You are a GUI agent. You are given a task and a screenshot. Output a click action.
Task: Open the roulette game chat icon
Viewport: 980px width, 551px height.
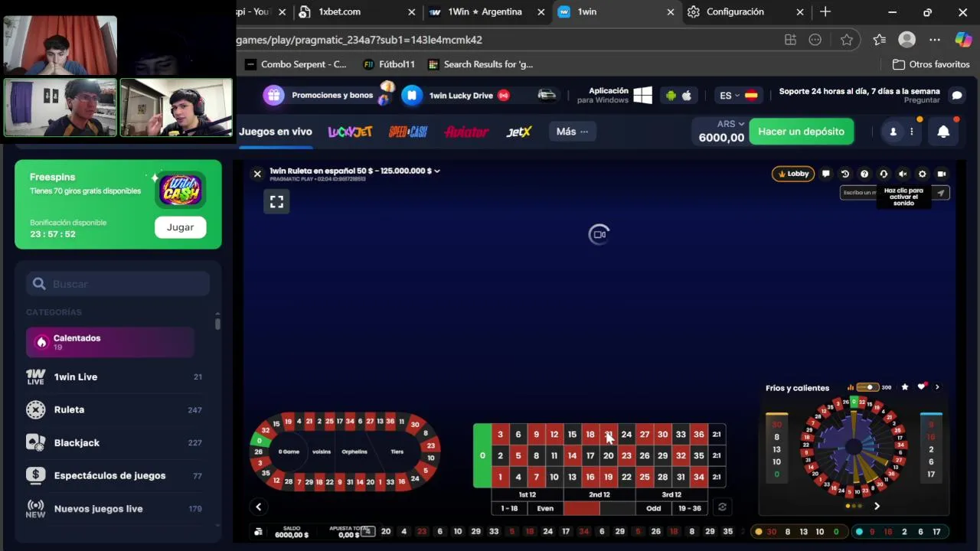[826, 174]
